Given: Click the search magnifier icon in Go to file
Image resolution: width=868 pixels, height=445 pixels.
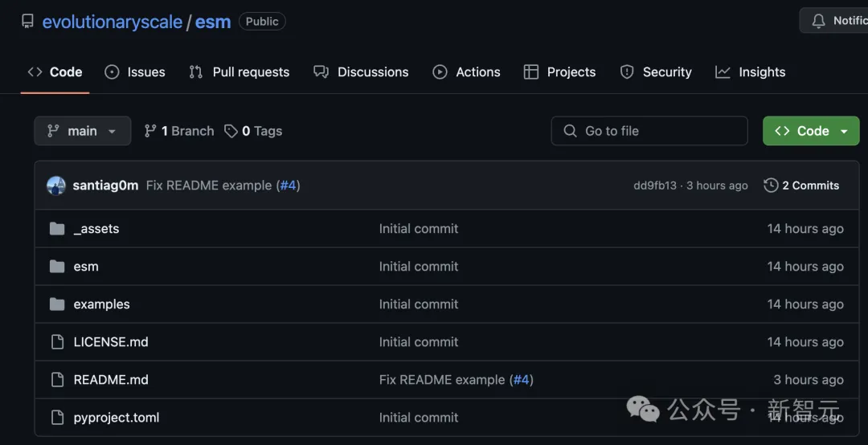Looking at the screenshot, I should (570, 131).
